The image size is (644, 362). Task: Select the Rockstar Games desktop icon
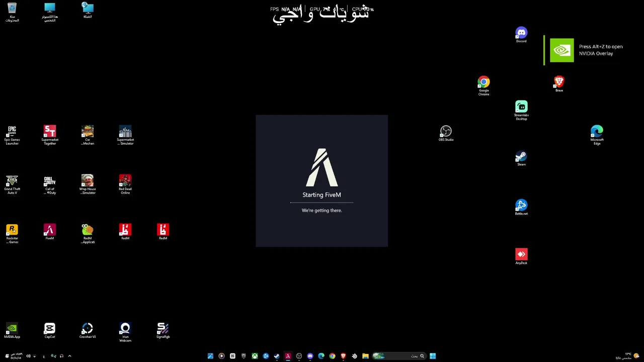point(12,234)
